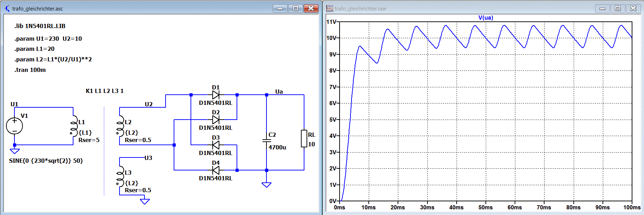
Task: Select the C2 capacitor symbol
Action: (266, 141)
